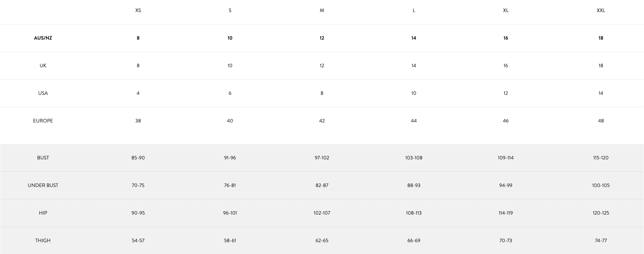
Task: Click Europe size 38 cell
Action: point(138,121)
